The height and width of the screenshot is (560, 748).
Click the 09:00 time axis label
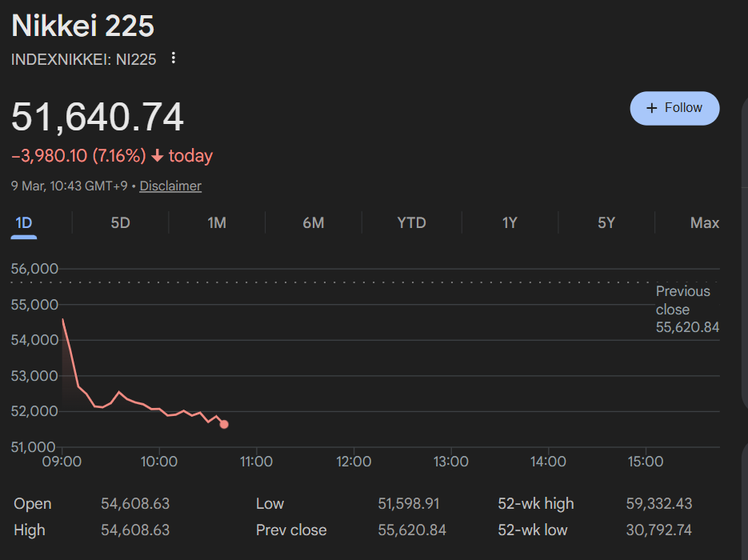click(62, 462)
